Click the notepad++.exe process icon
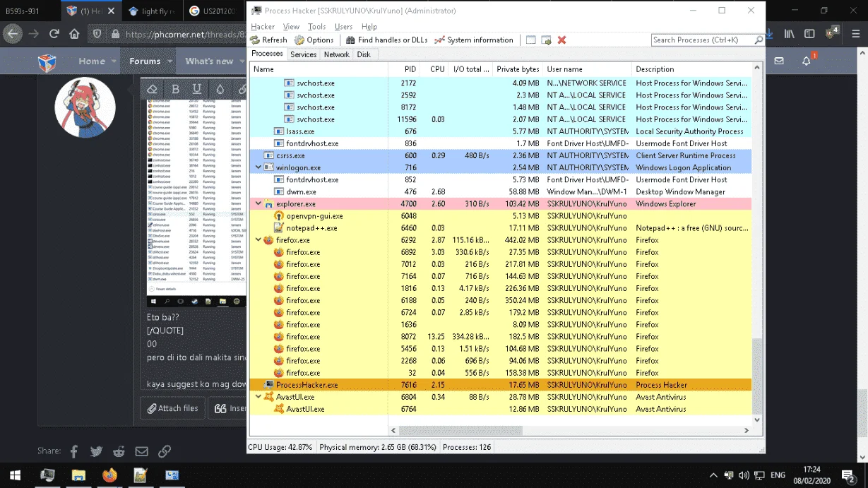The width and height of the screenshot is (868, 488). (278, 228)
